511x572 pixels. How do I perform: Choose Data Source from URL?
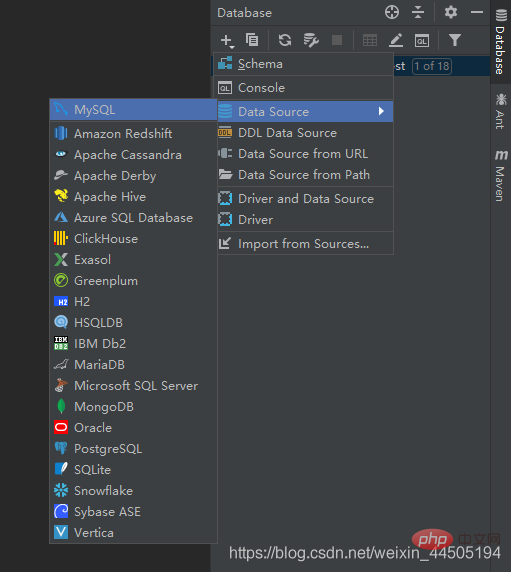[x=305, y=154]
